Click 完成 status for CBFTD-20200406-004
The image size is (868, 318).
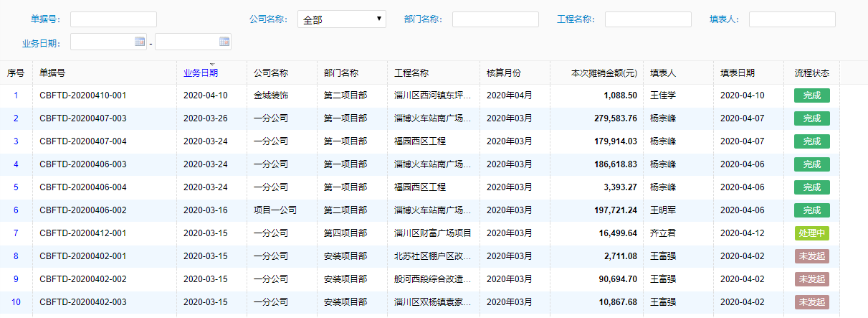coord(811,187)
